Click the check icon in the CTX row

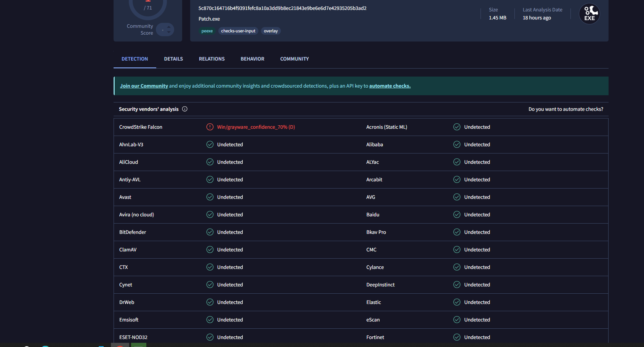pyautogui.click(x=210, y=267)
